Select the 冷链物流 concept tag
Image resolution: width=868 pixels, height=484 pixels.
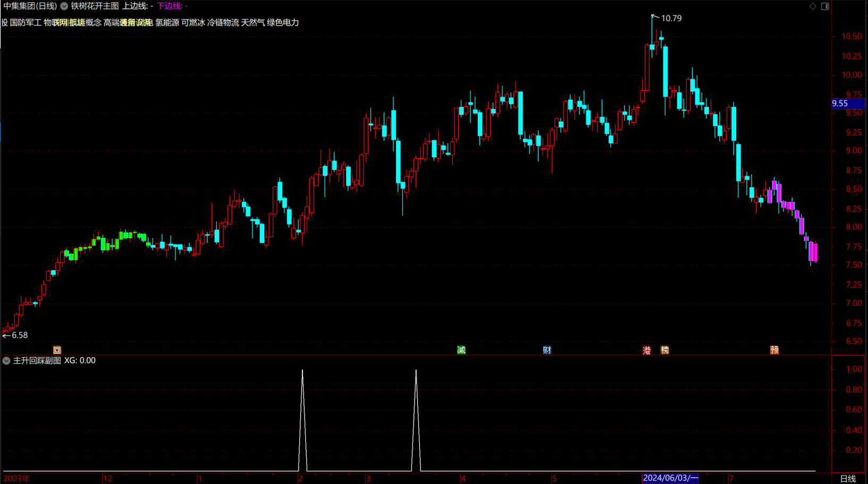223,22
